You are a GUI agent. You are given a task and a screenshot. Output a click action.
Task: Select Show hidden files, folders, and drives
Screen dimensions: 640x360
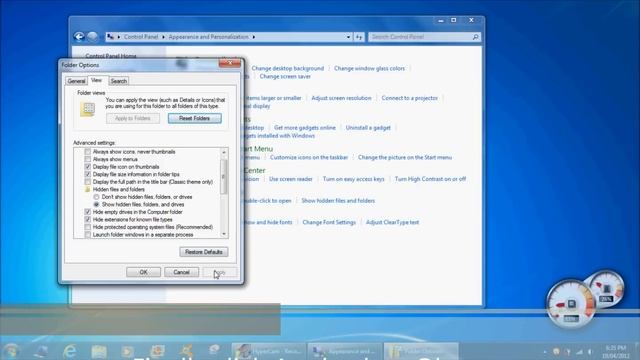[96, 204]
